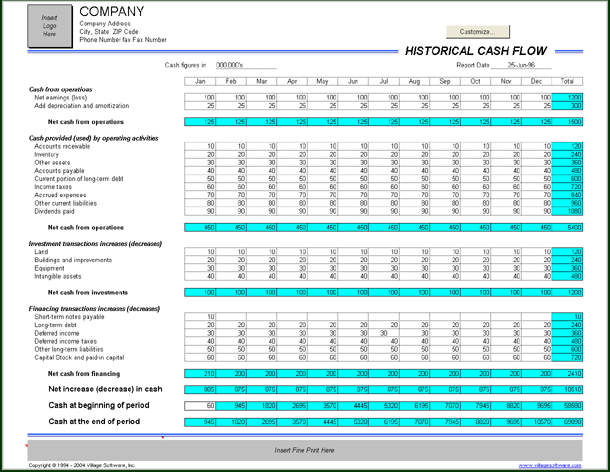The image size is (610, 472).
Task: Select the Total column header
Action: tap(567, 81)
